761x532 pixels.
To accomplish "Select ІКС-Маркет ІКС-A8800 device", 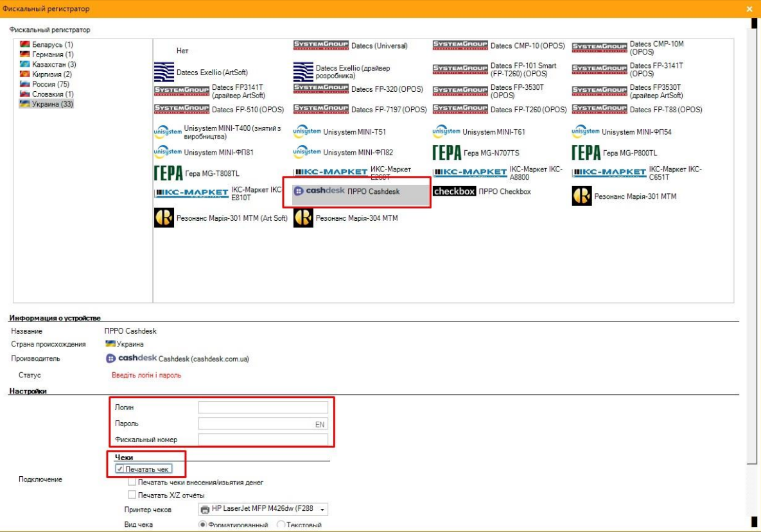I will click(x=498, y=173).
